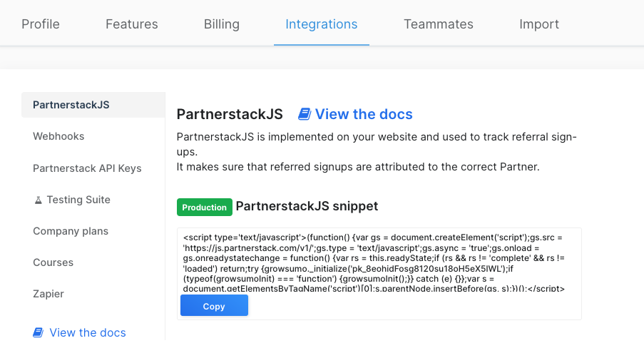Click the sidebar View the docs link
Viewport: 644px width, 358px height.
click(x=79, y=332)
